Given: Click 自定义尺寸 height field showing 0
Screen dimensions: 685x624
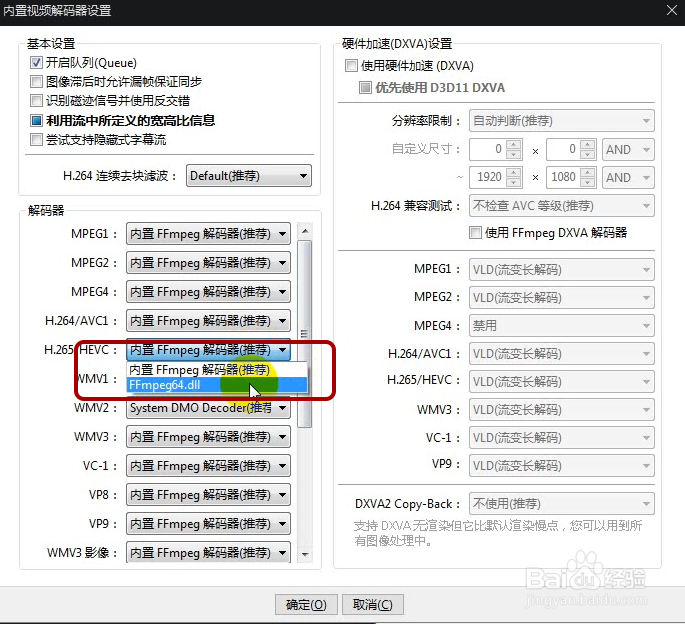Looking at the screenshot, I should point(563,149).
